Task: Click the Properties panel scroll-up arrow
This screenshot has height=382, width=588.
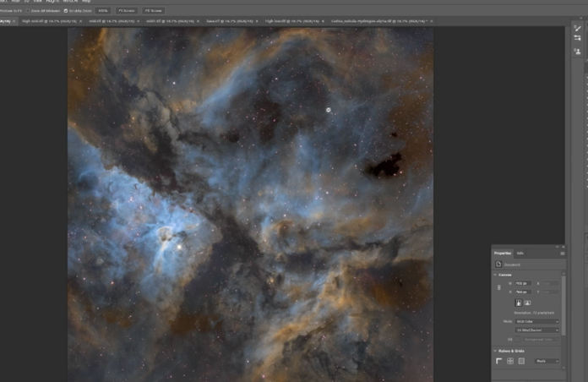Action: (563, 273)
